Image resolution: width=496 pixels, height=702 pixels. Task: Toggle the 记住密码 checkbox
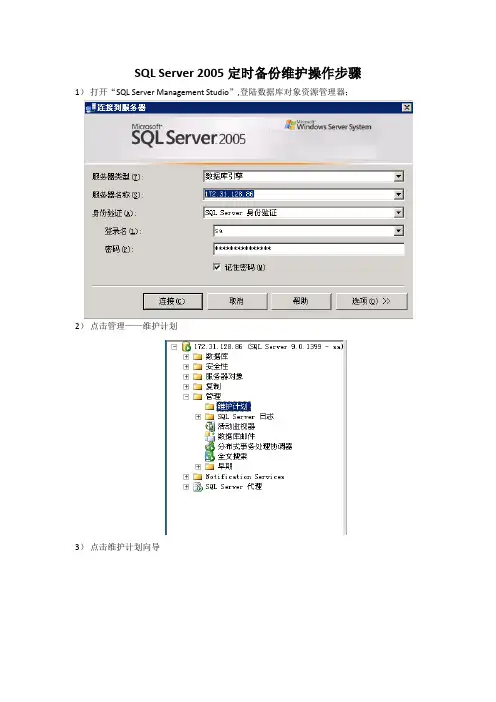tap(217, 267)
